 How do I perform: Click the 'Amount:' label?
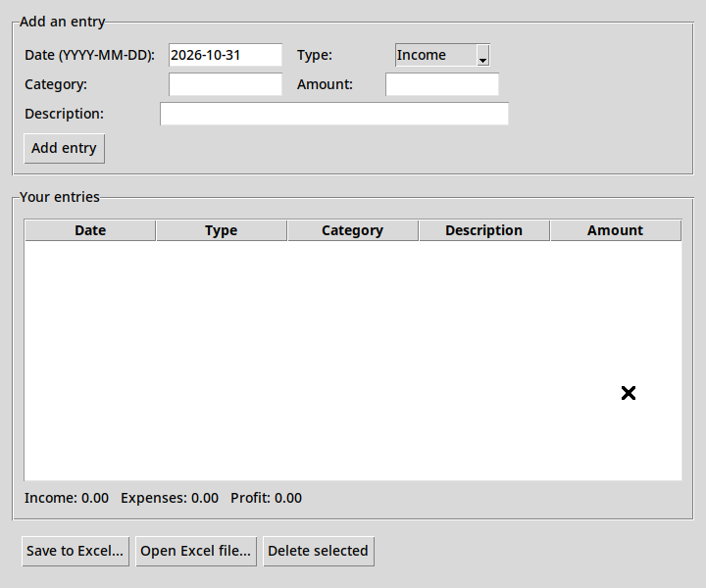(x=325, y=84)
